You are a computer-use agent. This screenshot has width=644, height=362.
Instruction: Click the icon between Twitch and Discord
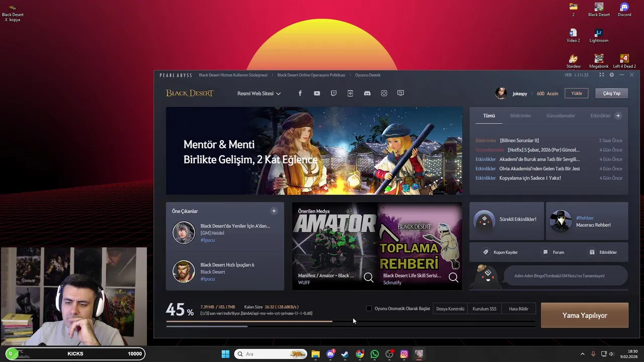[350, 93]
